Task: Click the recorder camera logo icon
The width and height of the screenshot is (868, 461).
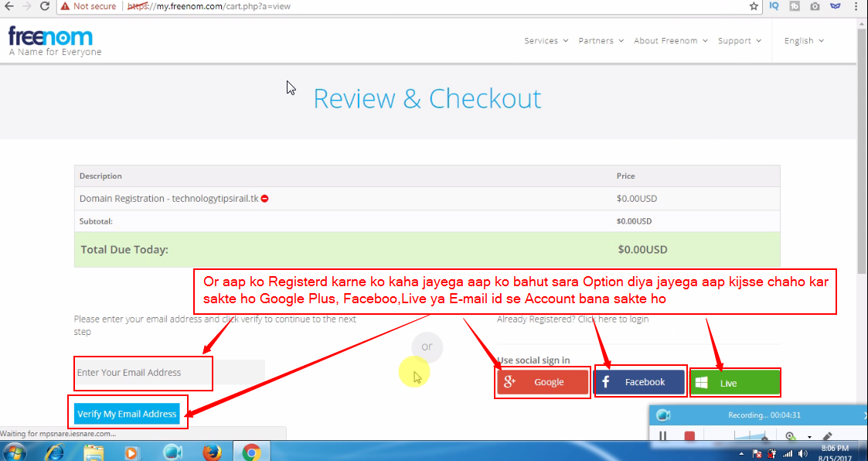Action: 663,415
